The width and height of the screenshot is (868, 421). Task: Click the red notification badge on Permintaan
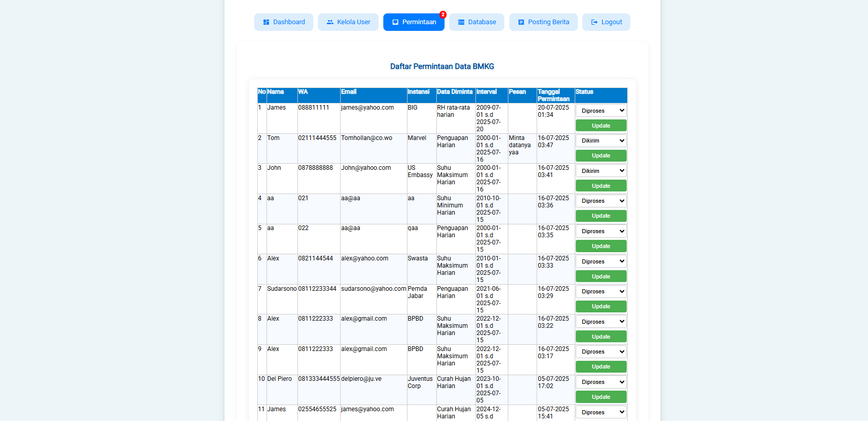(x=442, y=15)
